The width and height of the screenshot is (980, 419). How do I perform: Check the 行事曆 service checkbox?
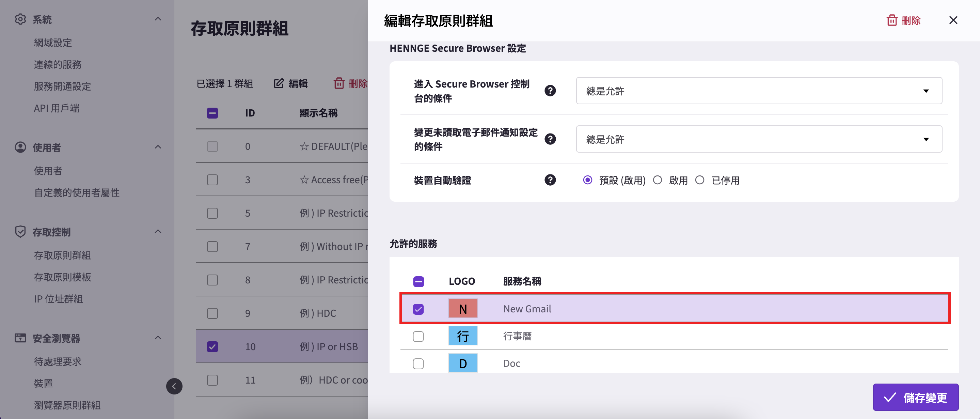coord(418,337)
